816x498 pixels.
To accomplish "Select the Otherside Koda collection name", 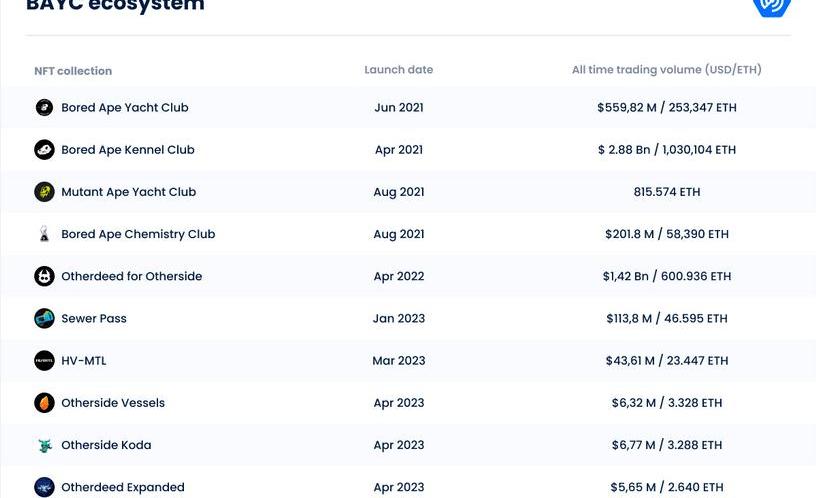I will 106,445.
